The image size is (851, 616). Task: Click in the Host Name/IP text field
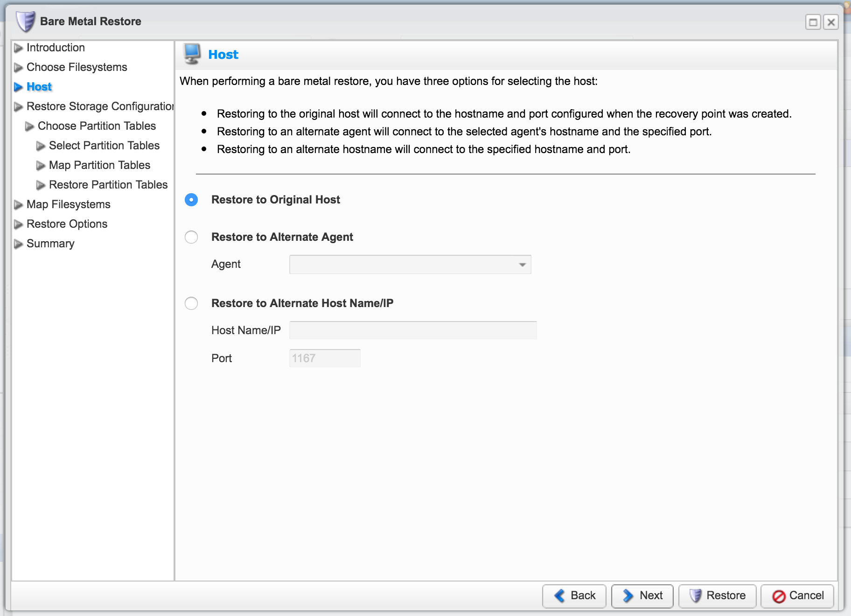coord(413,330)
